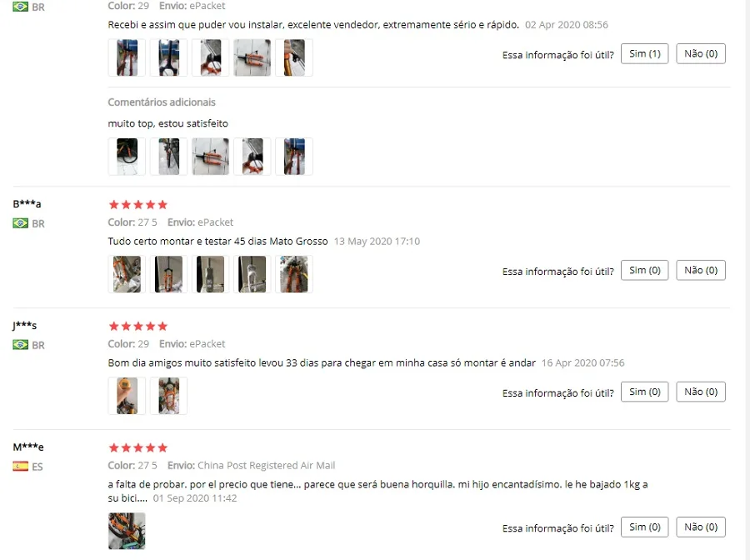Viewport: 750px width, 560px height.
Task: Click Sim (0) on M***e's Spanish review
Action: [644, 527]
